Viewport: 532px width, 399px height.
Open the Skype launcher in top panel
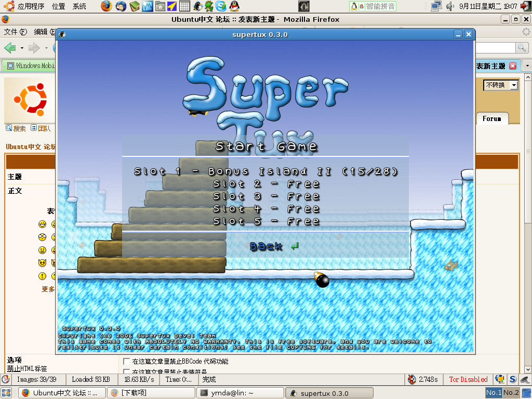(x=221, y=6)
